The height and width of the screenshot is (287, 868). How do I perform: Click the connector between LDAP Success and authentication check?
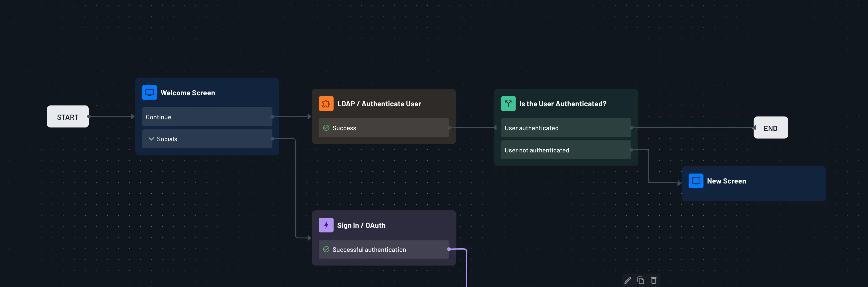click(x=472, y=128)
